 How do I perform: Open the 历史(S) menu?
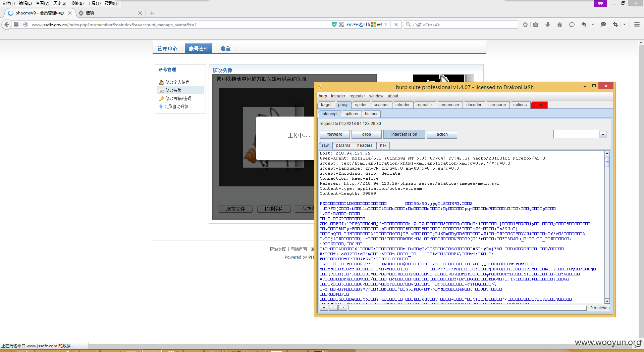[x=60, y=3]
